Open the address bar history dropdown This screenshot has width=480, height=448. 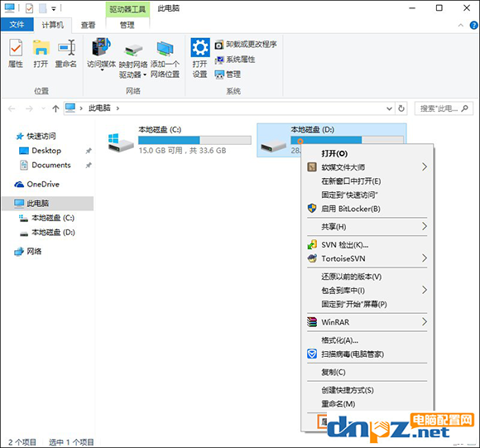(x=389, y=108)
